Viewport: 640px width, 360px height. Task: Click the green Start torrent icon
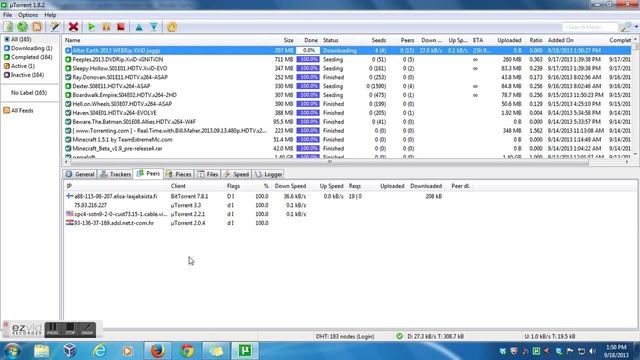click(91, 27)
